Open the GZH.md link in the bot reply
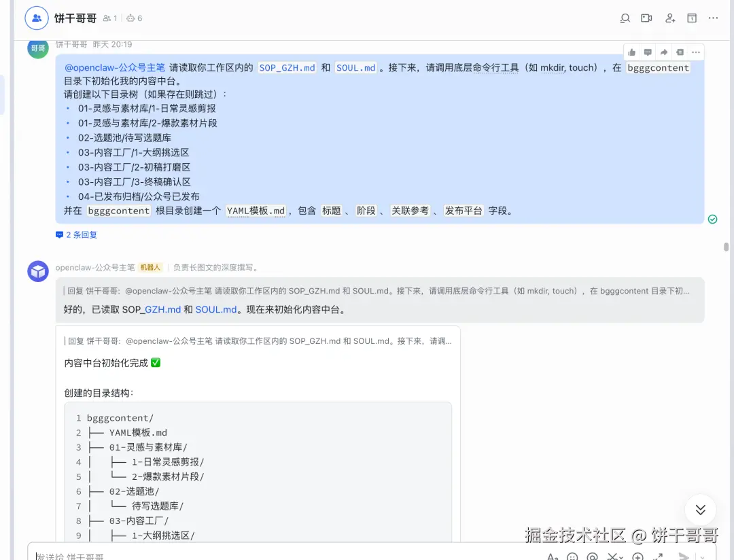This screenshot has width=734, height=560. tap(162, 309)
